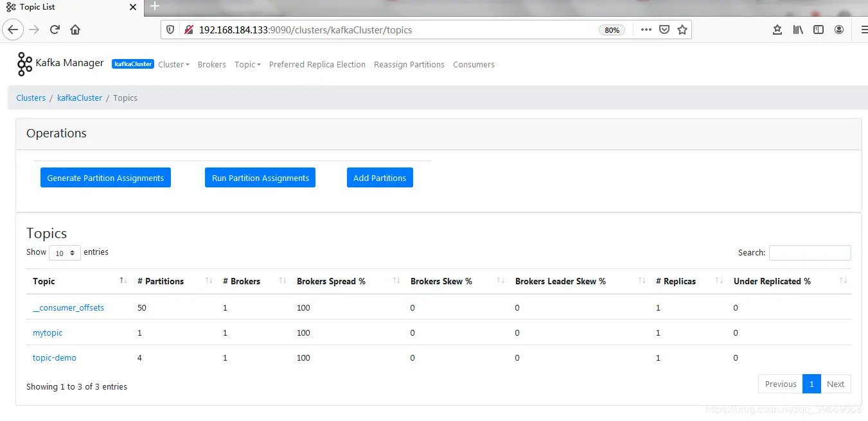Click the browser Back arrow button

point(13,30)
